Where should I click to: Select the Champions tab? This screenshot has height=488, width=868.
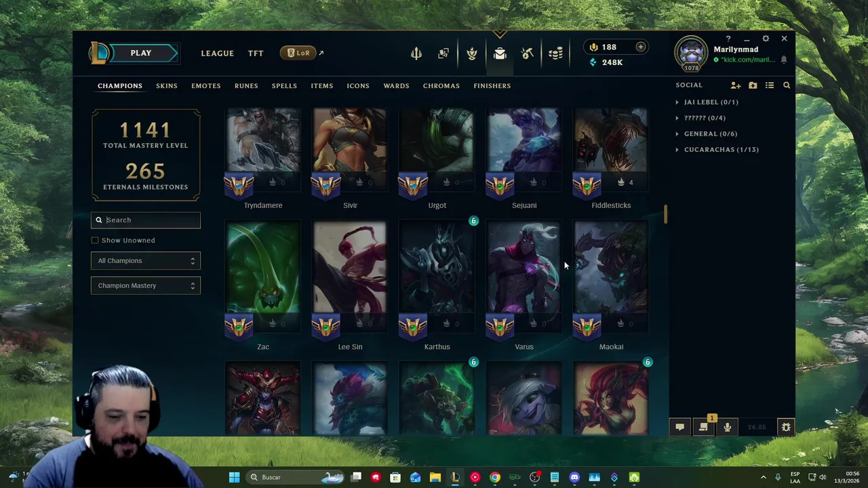[120, 86]
